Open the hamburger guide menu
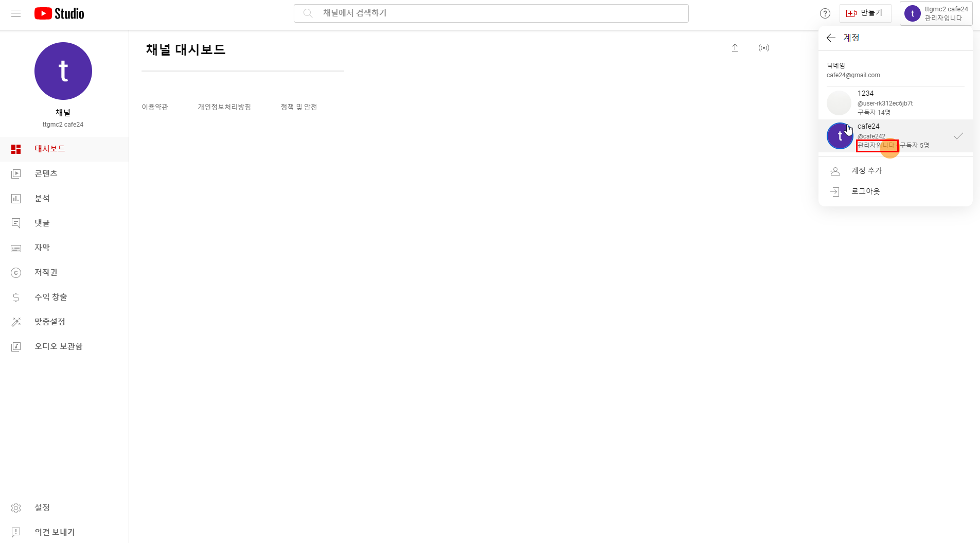The height and width of the screenshot is (543, 980). pyautogui.click(x=16, y=13)
